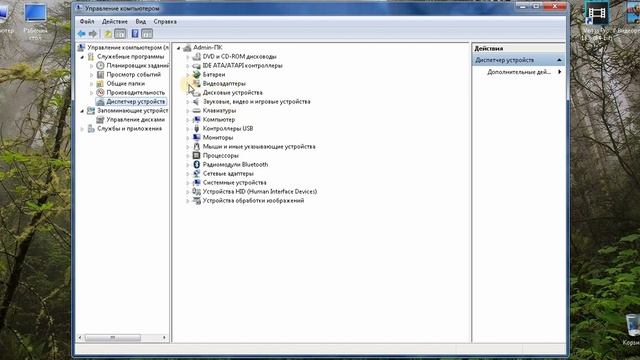Screen dimensions: 640x360
Task: Open the Корзина desktop icon
Action: coord(632,329)
